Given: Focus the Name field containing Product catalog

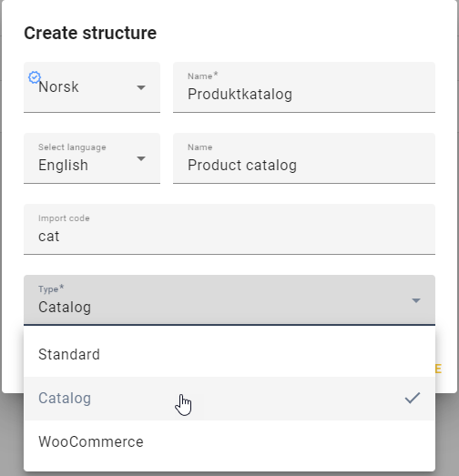Looking at the screenshot, I should (x=304, y=158).
